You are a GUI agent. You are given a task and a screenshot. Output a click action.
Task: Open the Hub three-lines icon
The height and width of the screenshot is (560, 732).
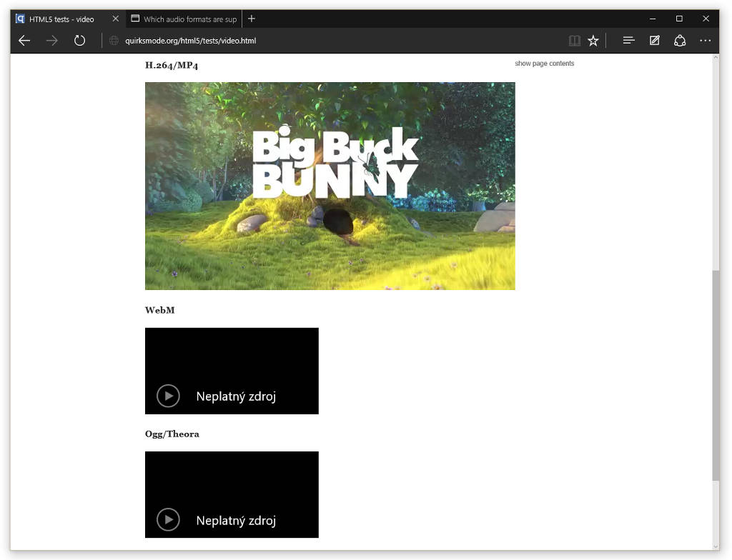coord(629,41)
